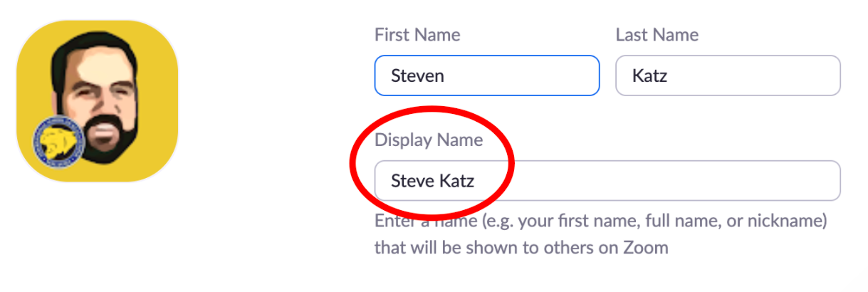Focus the Display Name input field
Image resolution: width=868 pixels, height=292 pixels.
tap(607, 181)
